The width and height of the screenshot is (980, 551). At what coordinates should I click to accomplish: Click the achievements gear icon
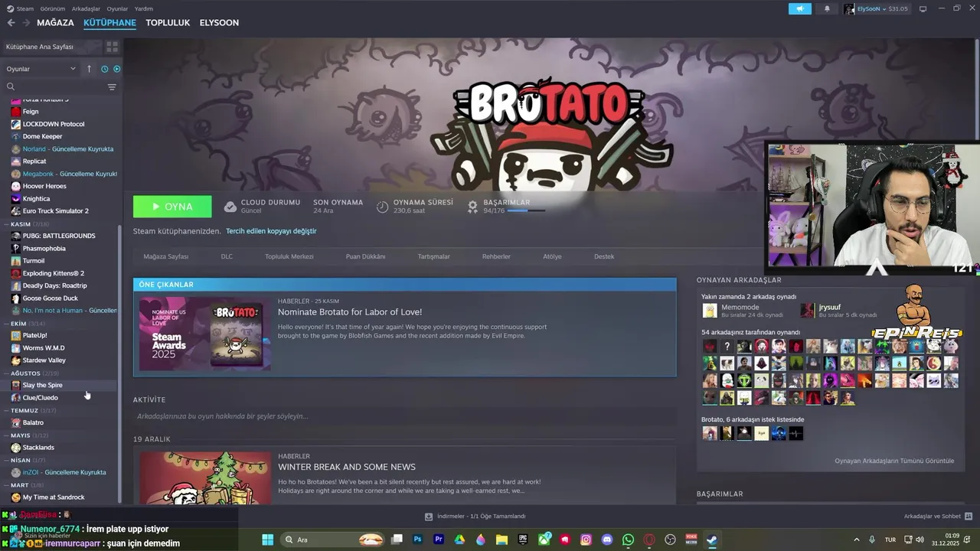pos(472,207)
